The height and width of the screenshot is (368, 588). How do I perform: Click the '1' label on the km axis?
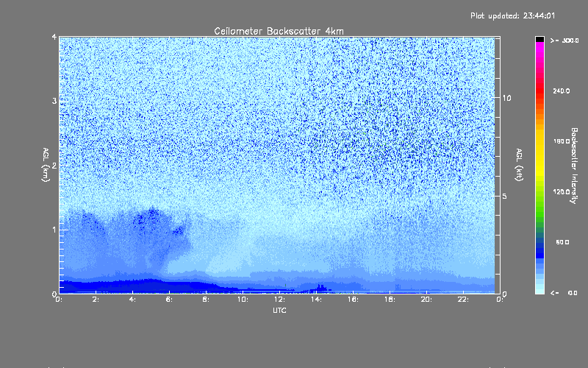pos(54,230)
